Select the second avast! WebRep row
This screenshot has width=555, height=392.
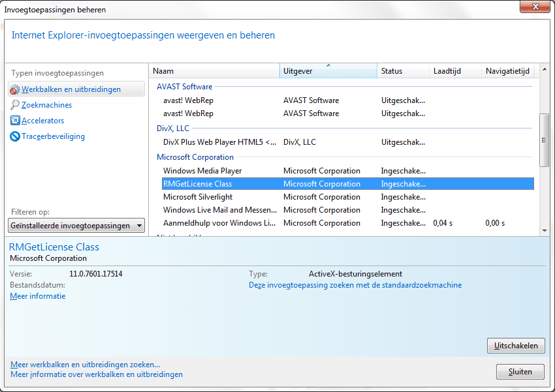pyautogui.click(x=348, y=113)
